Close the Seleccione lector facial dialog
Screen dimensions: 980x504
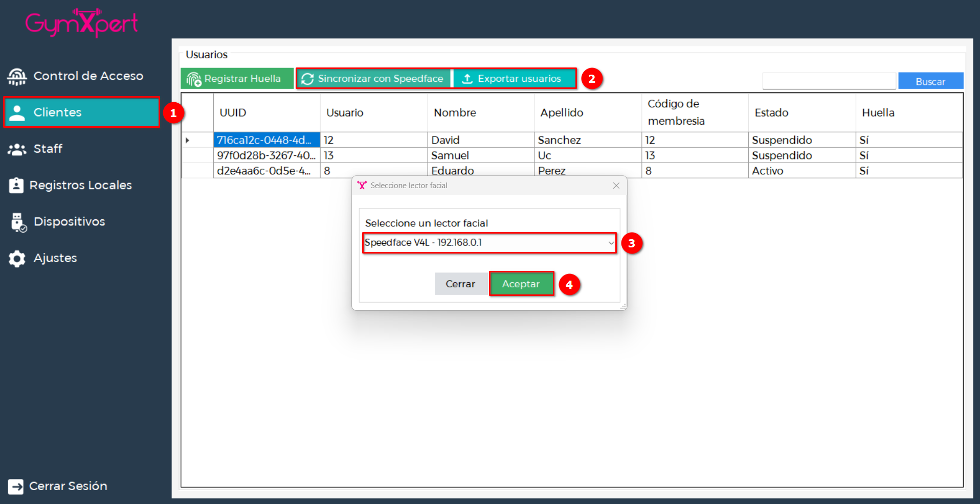coord(616,186)
